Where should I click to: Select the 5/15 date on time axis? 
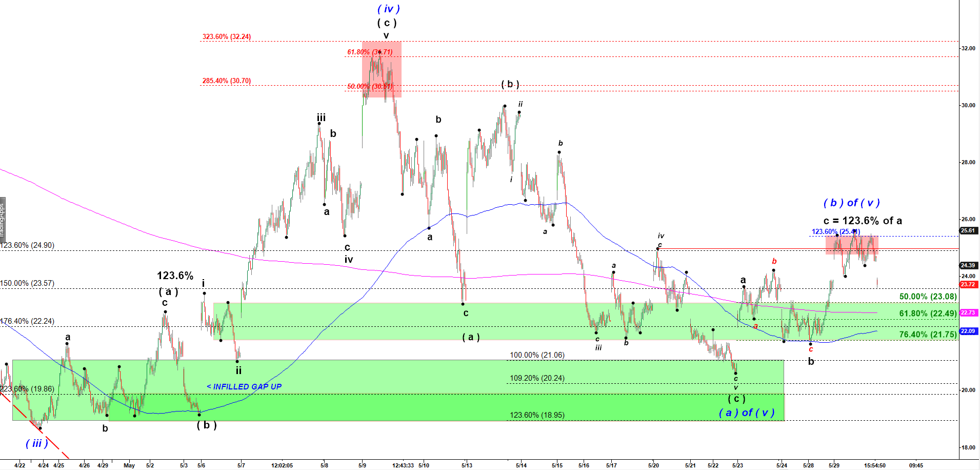[557, 466]
